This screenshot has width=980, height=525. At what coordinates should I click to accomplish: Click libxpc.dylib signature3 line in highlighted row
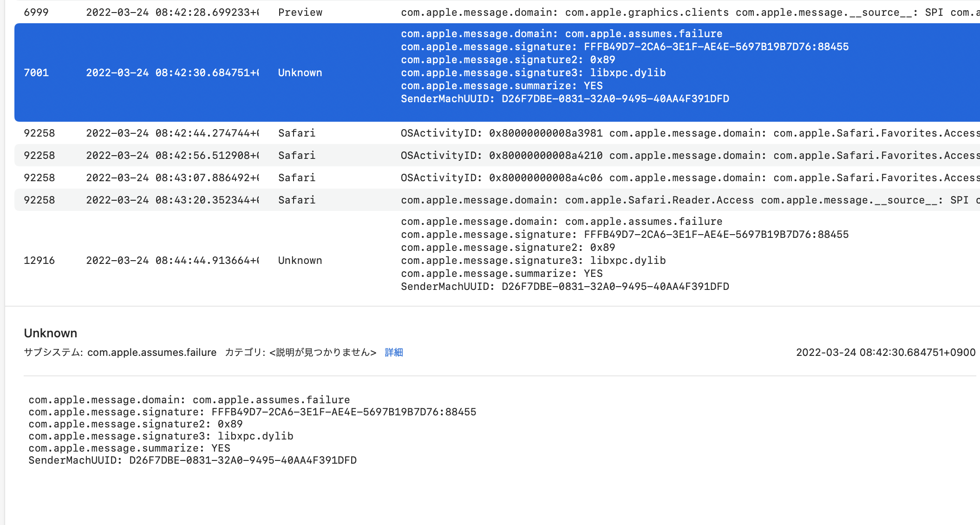533,73
